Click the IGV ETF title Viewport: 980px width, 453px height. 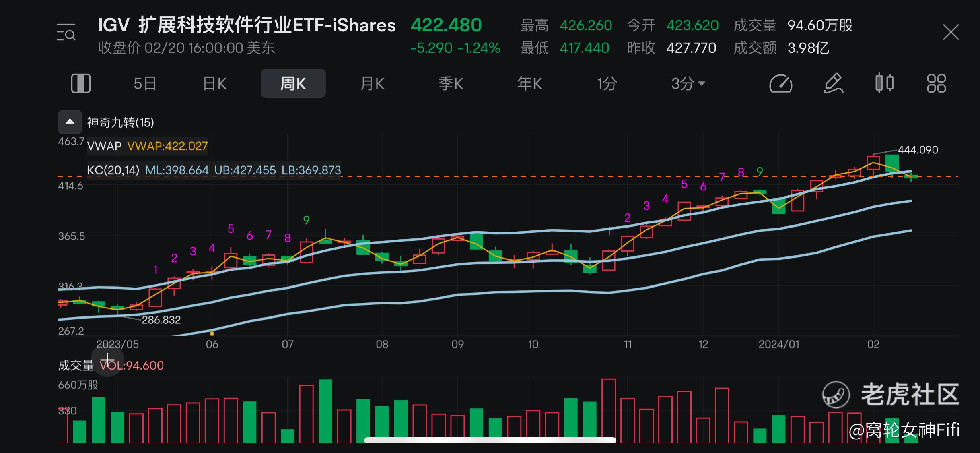click(247, 25)
